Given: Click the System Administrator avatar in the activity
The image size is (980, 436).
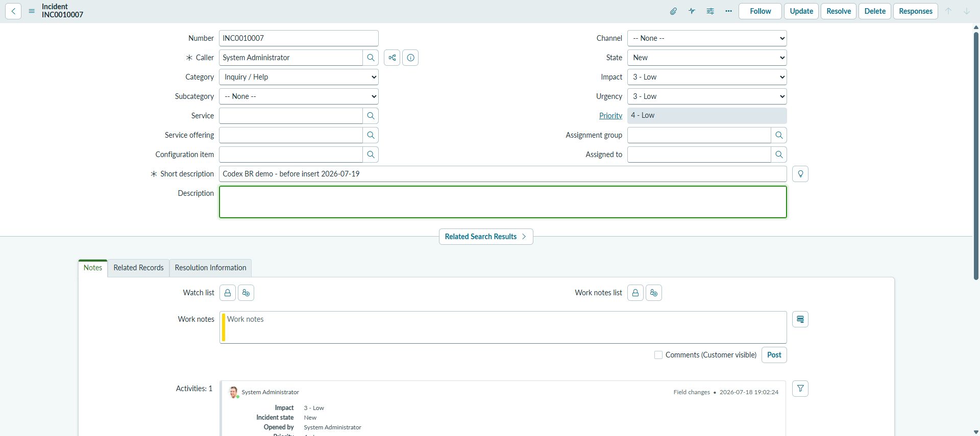Looking at the screenshot, I should (x=234, y=392).
